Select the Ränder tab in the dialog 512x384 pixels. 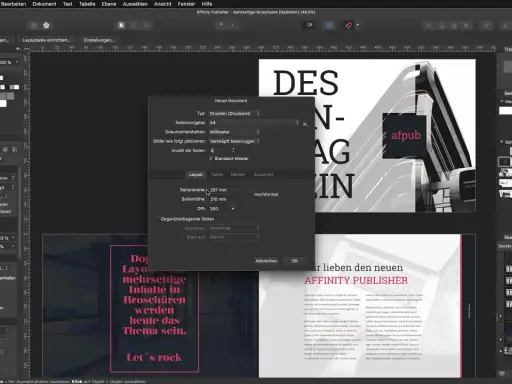point(238,175)
